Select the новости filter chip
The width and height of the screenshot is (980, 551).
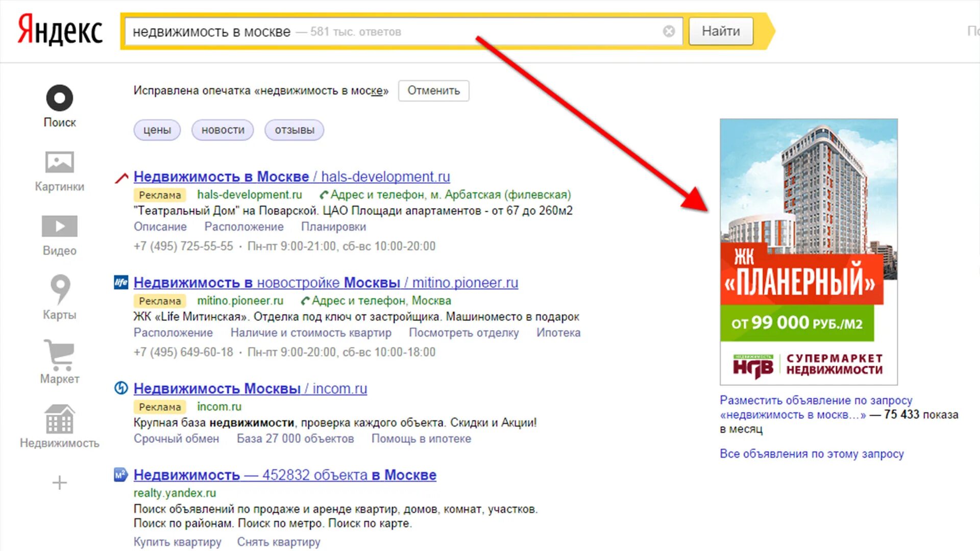223,130
